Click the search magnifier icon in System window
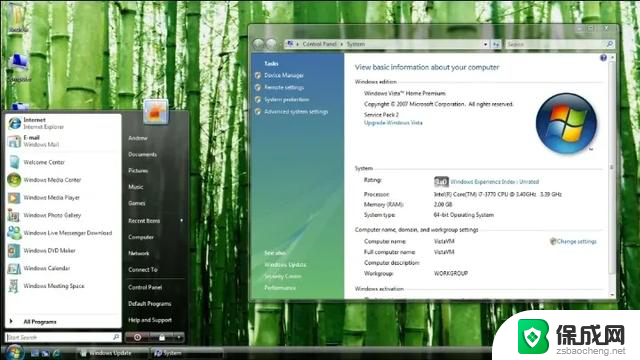The width and height of the screenshot is (640, 360). tap(610, 44)
